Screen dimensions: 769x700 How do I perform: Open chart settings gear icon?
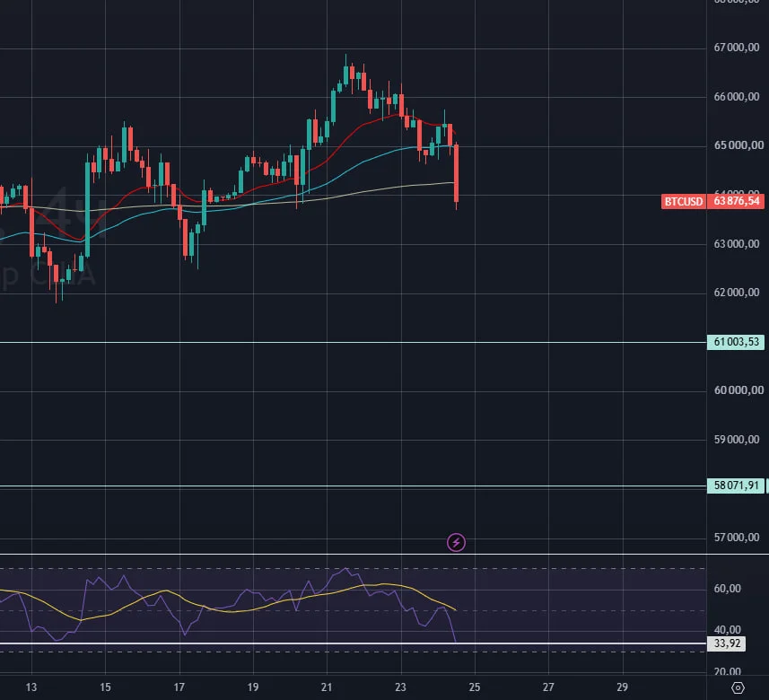pyautogui.click(x=738, y=687)
